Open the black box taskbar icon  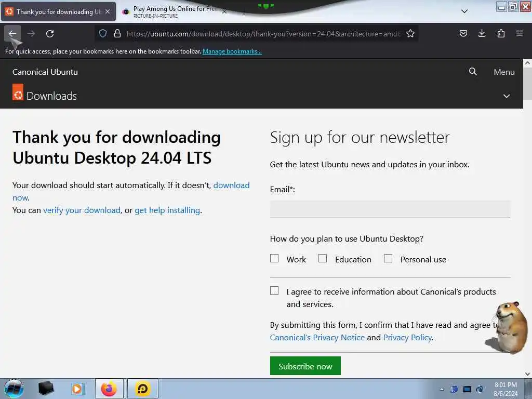pos(46,389)
